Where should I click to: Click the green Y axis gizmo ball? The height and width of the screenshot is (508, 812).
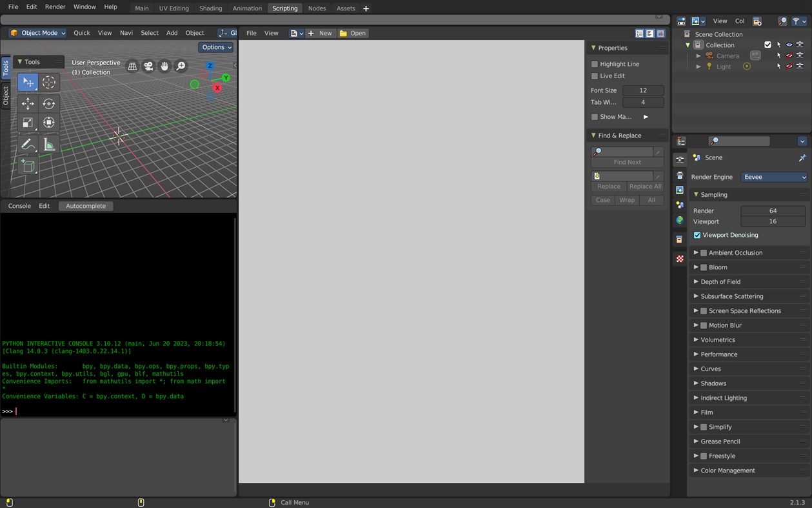(226, 77)
